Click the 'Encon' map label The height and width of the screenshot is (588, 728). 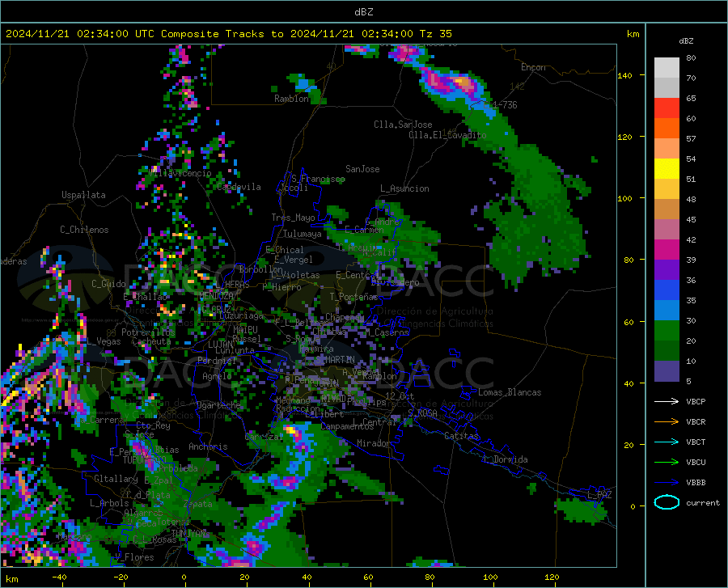click(x=533, y=67)
